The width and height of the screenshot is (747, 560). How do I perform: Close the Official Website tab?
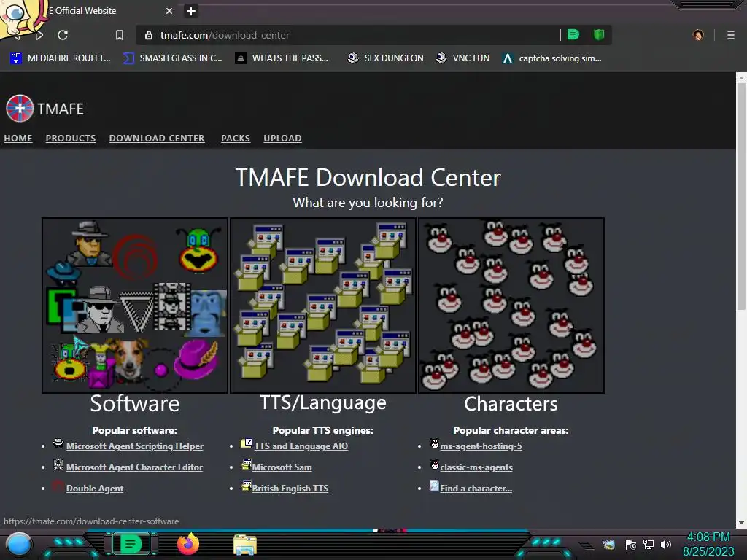[169, 10]
